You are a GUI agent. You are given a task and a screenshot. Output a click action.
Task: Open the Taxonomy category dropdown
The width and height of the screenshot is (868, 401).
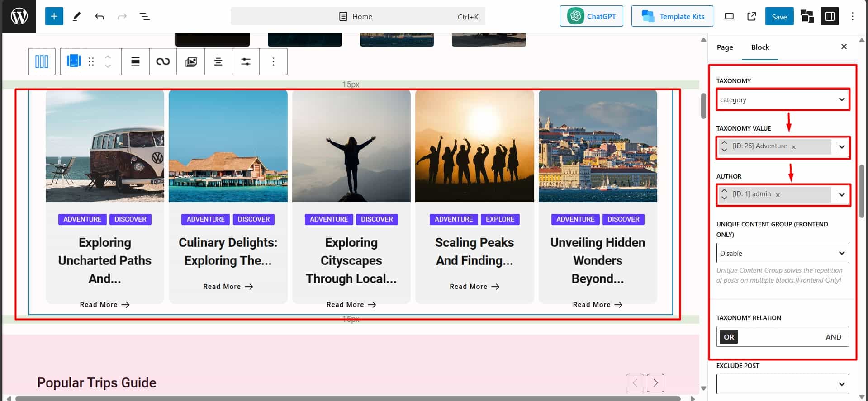click(x=783, y=99)
